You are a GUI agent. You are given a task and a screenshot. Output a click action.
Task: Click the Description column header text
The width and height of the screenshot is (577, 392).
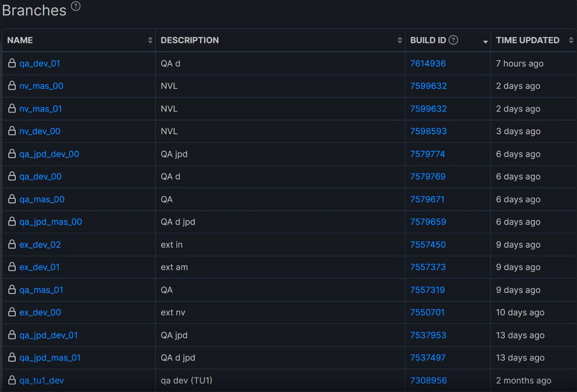pos(190,41)
